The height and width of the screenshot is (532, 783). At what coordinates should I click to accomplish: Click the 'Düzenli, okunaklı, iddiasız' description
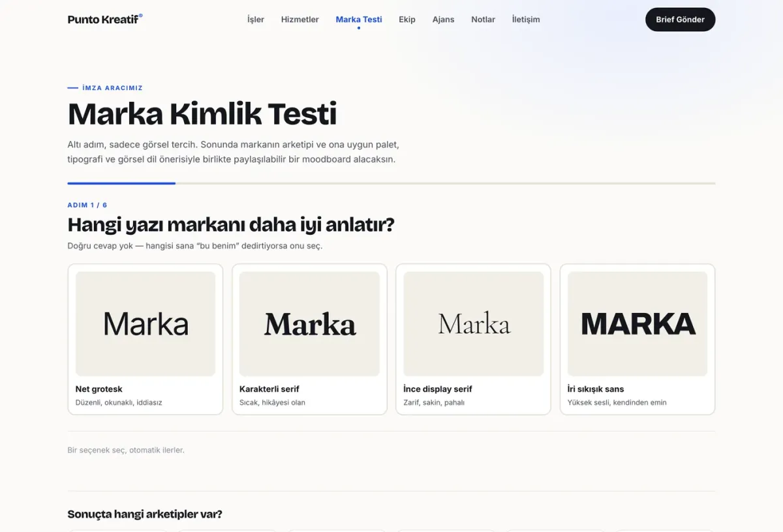click(x=119, y=402)
